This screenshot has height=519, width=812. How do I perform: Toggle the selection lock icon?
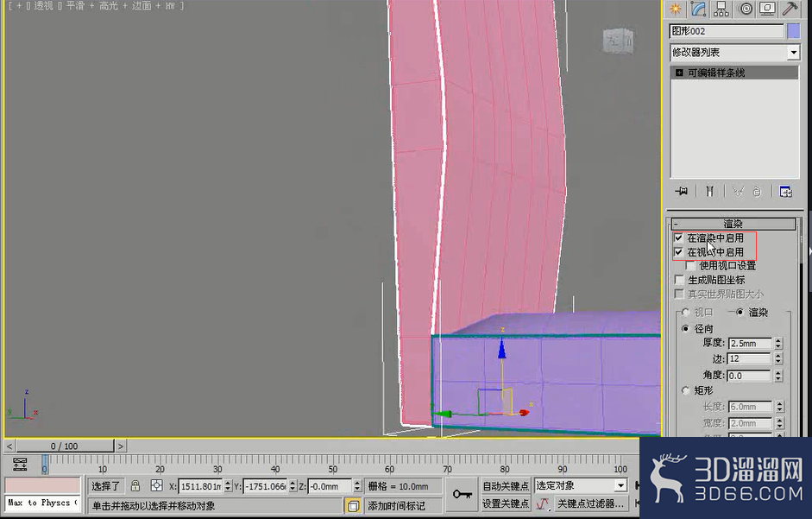point(135,486)
